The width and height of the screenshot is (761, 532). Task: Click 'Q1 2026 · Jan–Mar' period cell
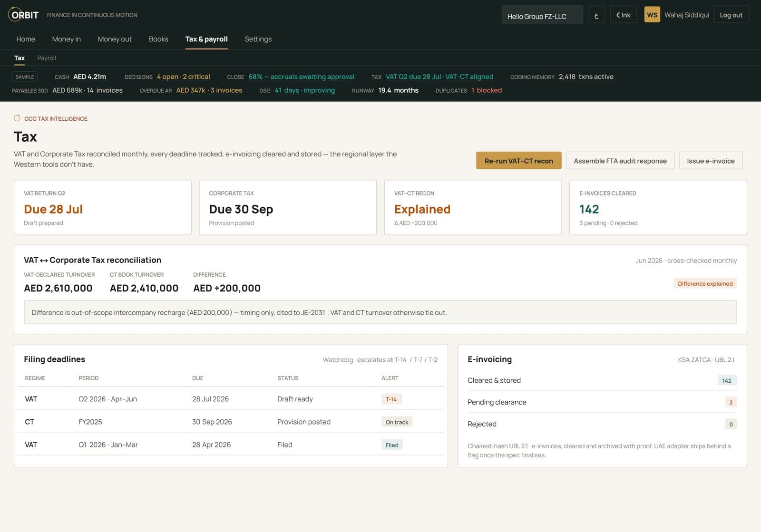pos(108,445)
